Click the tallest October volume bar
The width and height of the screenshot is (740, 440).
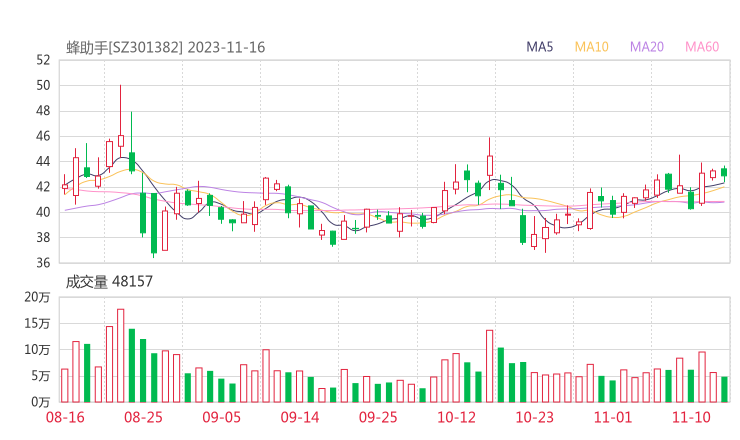click(x=489, y=366)
